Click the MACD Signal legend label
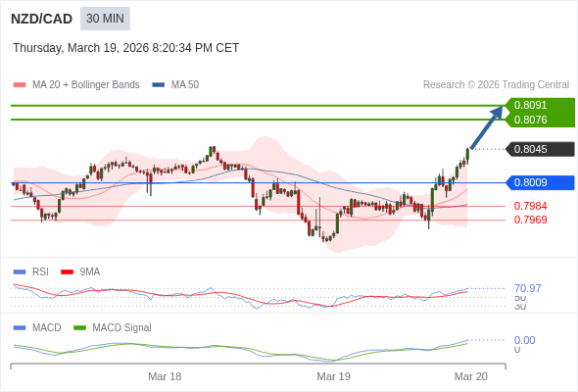Image resolution: width=578 pixels, height=392 pixels. [x=122, y=328]
